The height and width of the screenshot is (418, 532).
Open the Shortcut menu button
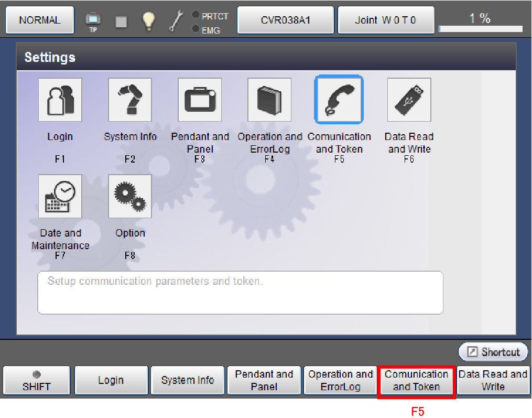pos(493,352)
